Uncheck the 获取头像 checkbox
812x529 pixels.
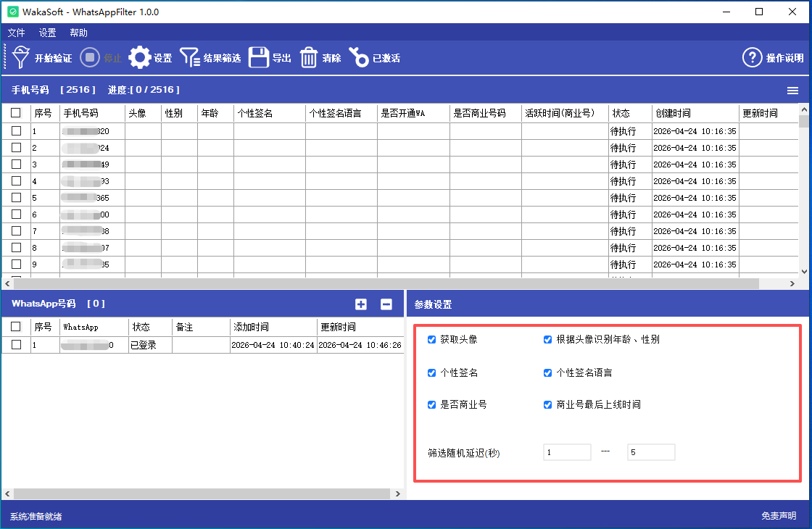point(432,339)
